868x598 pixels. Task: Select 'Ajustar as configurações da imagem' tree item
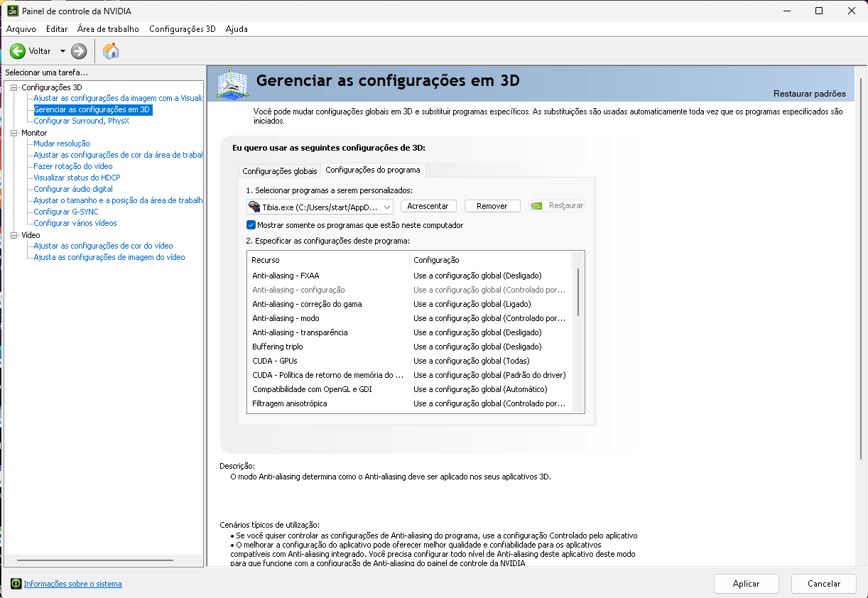coord(118,98)
